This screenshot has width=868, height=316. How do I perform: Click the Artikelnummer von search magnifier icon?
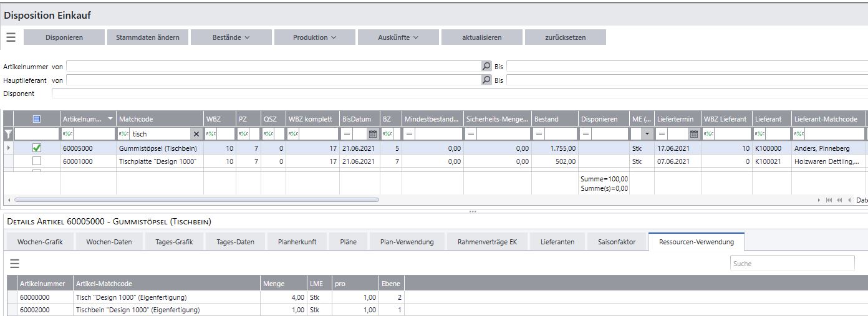coord(487,66)
